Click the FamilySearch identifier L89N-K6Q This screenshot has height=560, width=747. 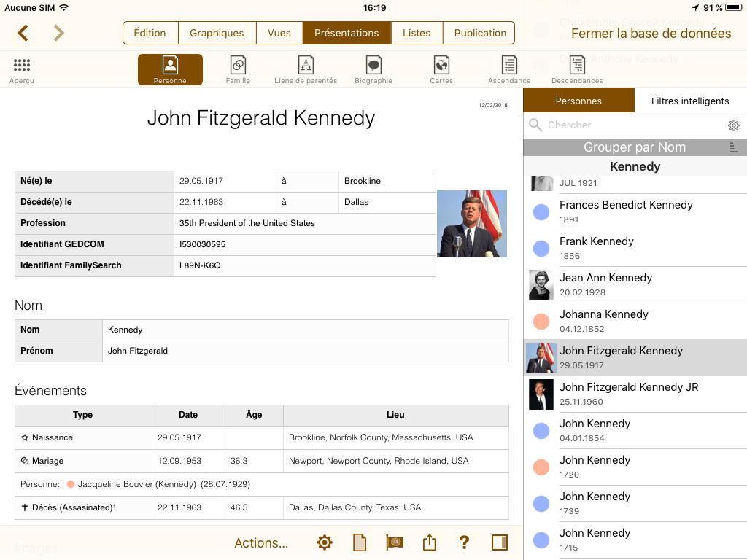click(200, 265)
